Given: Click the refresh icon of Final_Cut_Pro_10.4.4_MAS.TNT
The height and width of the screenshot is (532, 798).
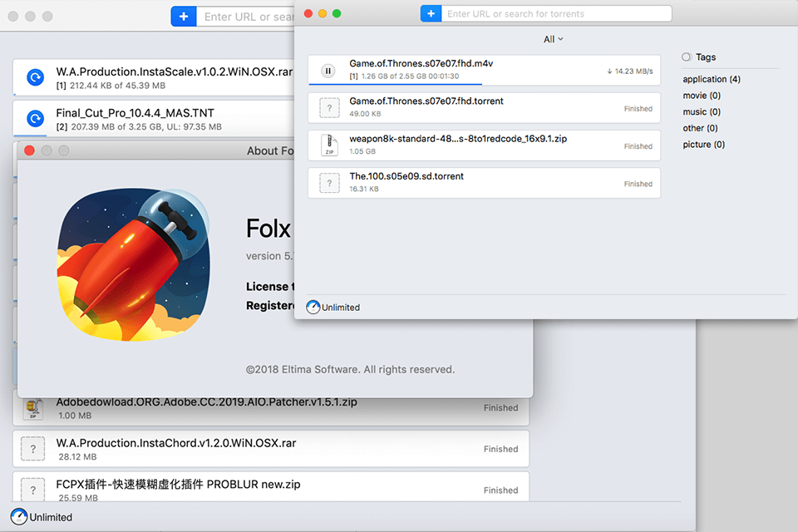Looking at the screenshot, I should pos(35,119).
